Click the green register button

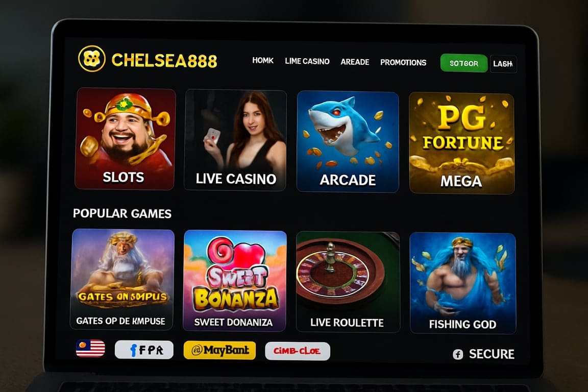point(464,63)
